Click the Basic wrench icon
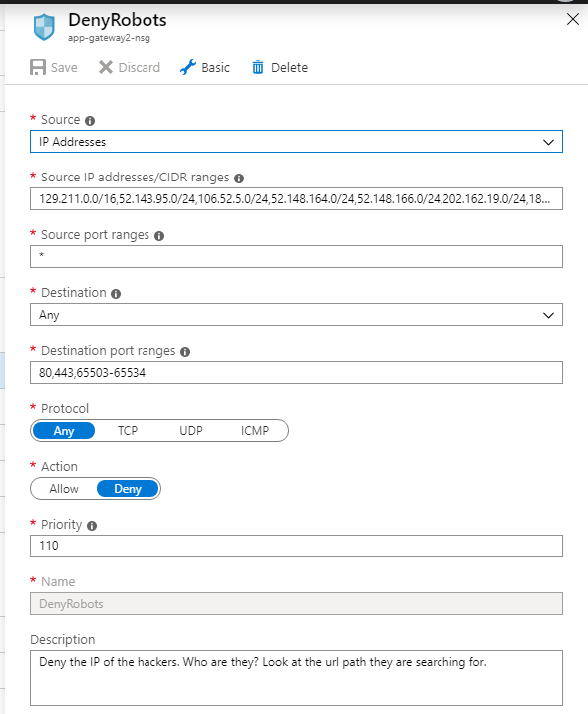Screen dimensions: 588x714 click(x=188, y=67)
